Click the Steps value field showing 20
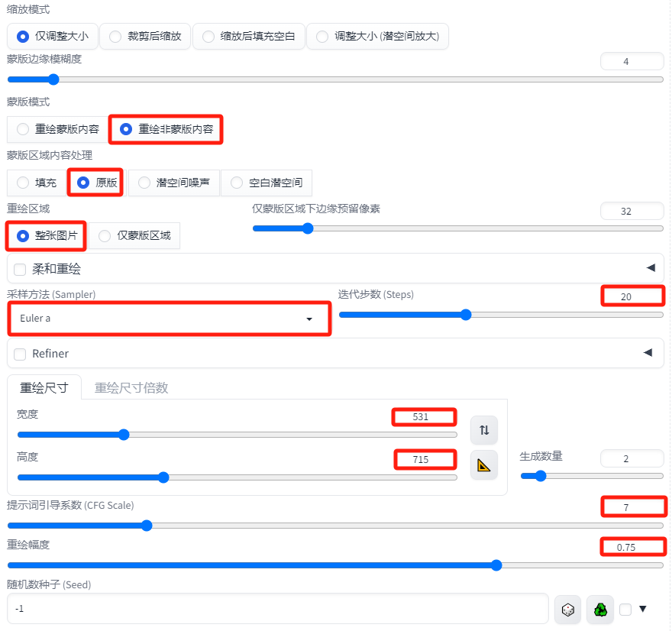The width and height of the screenshot is (672, 631). tap(632, 296)
